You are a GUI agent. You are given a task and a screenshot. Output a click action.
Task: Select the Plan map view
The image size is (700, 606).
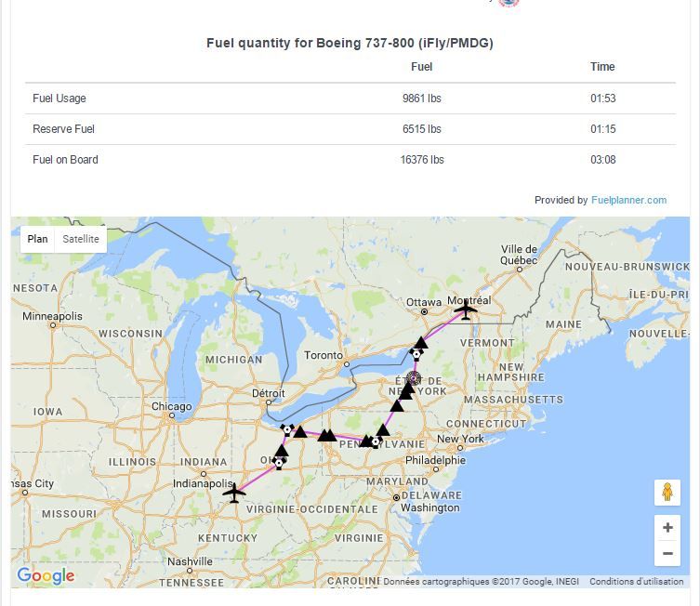[37, 239]
